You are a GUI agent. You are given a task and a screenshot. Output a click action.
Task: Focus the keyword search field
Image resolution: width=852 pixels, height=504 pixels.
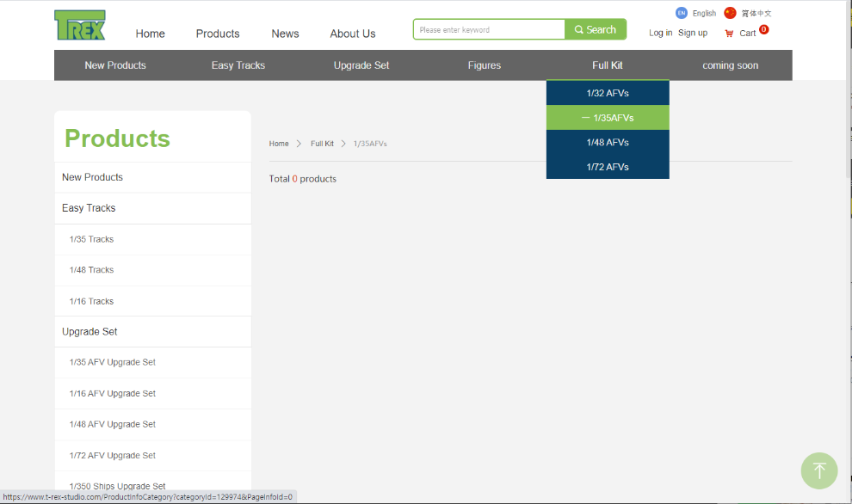[x=489, y=30]
